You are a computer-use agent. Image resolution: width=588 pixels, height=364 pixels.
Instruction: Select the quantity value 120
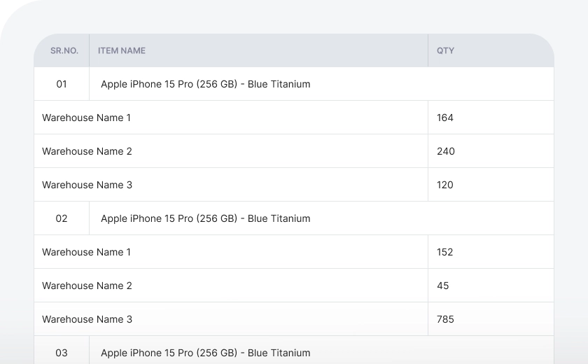445,185
